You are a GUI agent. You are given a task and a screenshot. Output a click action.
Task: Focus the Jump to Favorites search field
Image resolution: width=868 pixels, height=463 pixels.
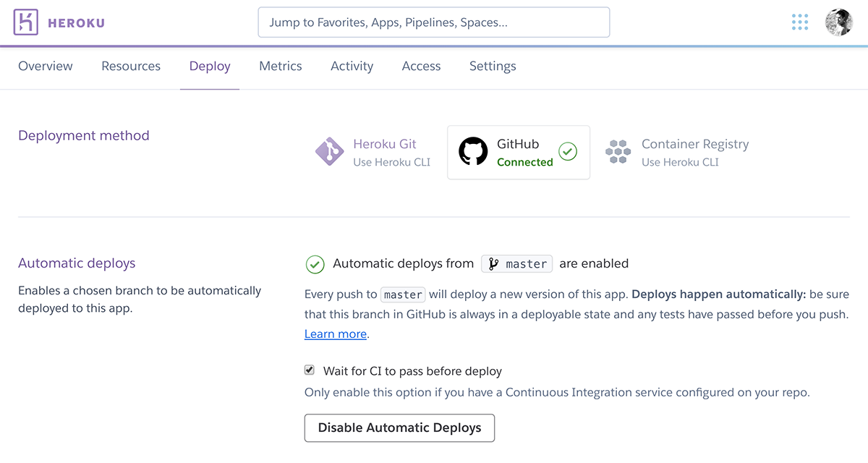[x=434, y=22]
